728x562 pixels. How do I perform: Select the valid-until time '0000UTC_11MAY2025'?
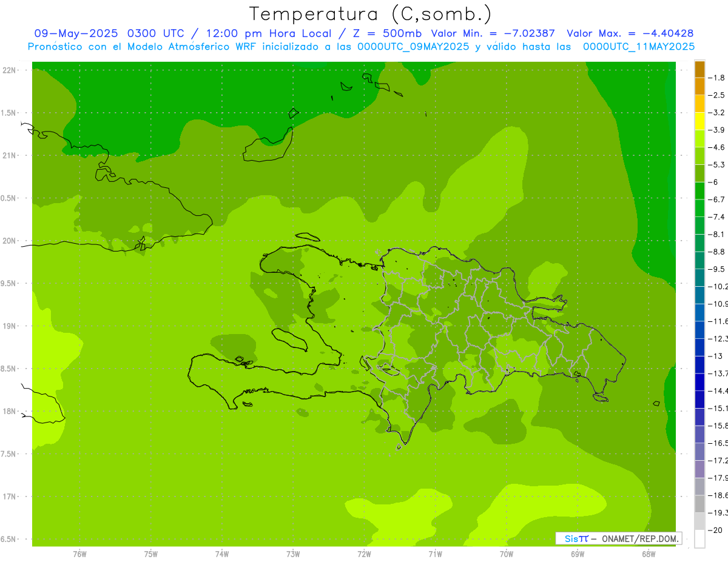pos(639,47)
